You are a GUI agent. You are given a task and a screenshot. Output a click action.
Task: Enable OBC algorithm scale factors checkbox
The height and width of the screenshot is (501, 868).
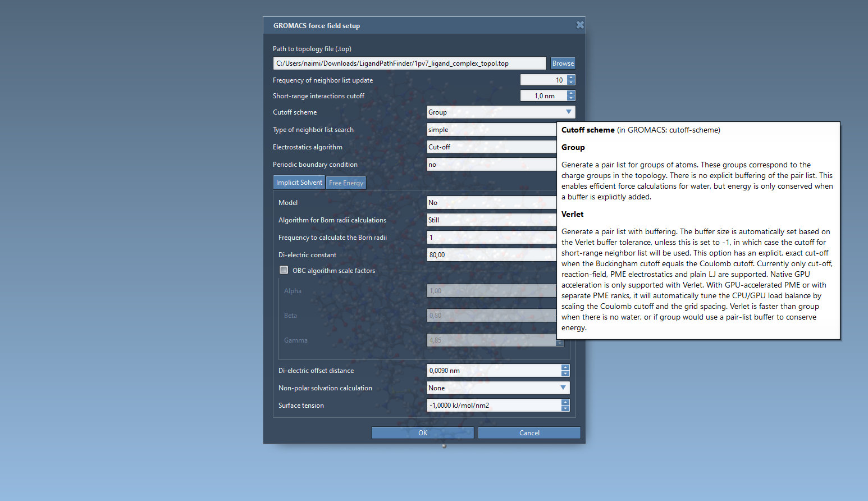pos(284,270)
